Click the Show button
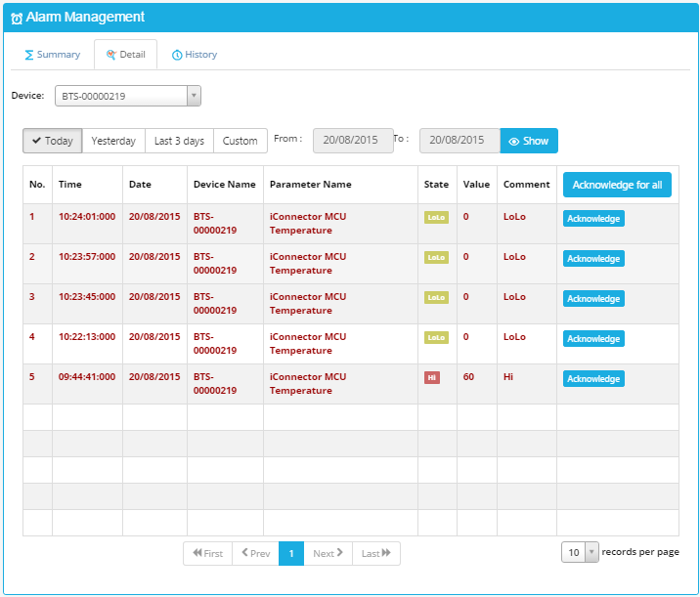700x597 pixels. [x=529, y=141]
